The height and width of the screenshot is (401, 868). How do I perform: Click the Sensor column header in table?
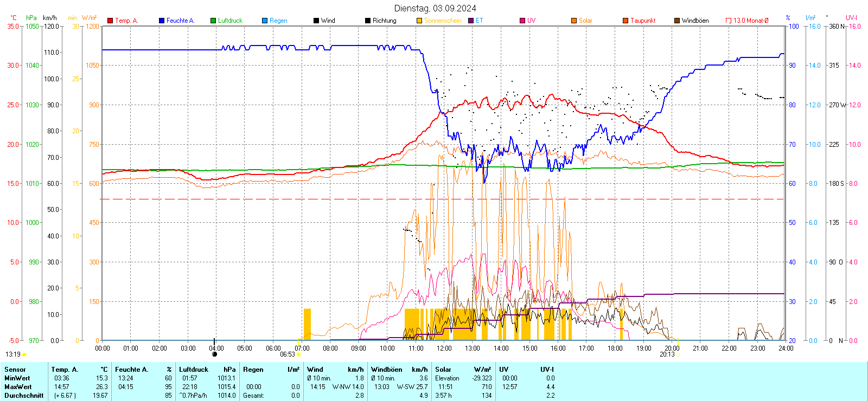tap(15, 370)
